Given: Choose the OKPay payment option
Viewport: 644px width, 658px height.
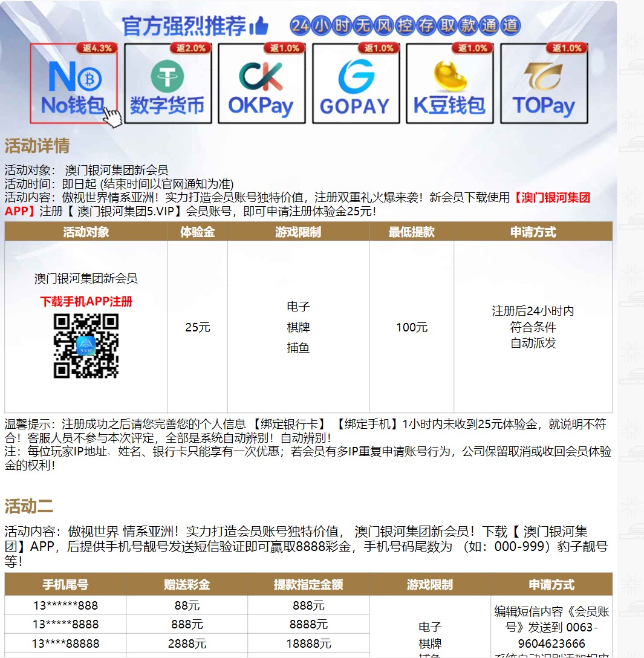Looking at the screenshot, I should pos(261,83).
